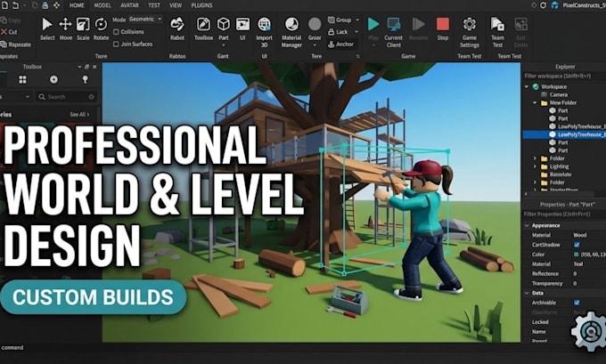The width and height of the screenshot is (606, 364).
Task: Toggle the Anchor tool
Action: point(340,44)
